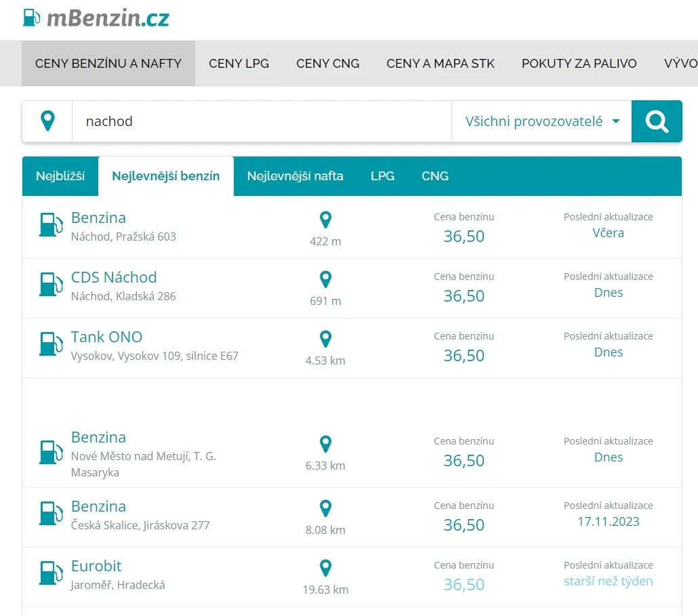
Task: Open map pin above 8.08 km
Action: coord(325,509)
